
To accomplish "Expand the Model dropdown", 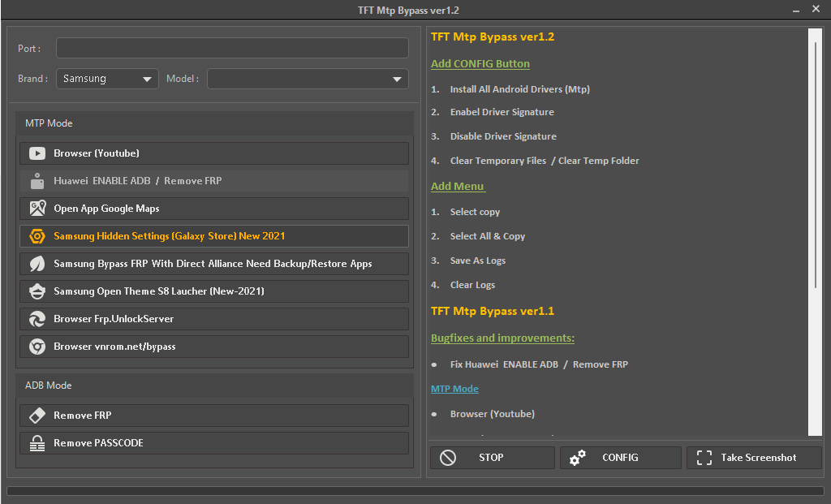I will click(x=304, y=79).
